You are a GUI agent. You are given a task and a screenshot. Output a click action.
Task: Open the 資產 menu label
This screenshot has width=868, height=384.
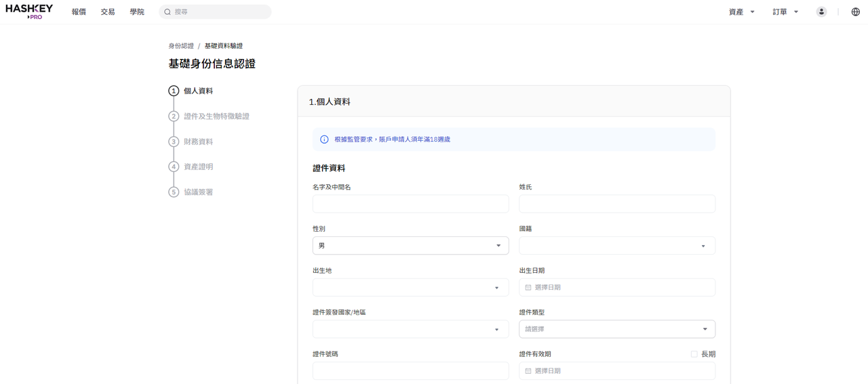pos(736,12)
